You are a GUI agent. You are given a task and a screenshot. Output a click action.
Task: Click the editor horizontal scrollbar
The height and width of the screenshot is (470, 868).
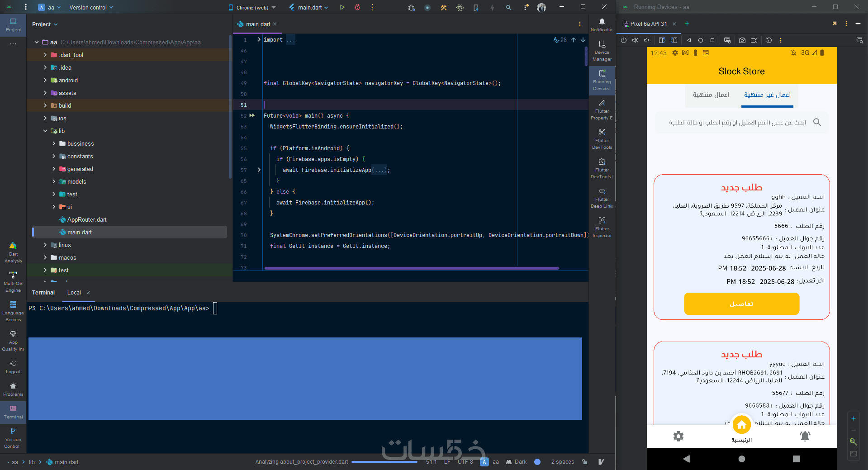click(412, 268)
